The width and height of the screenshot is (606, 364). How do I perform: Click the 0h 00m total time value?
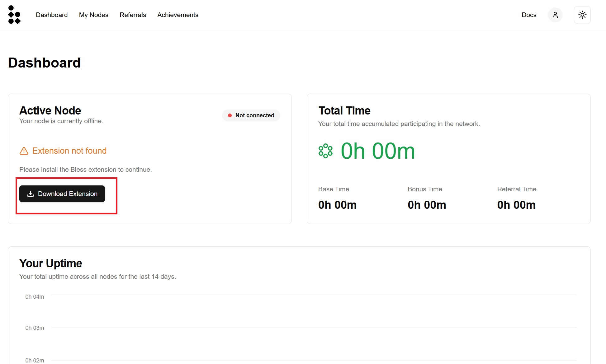[378, 151]
